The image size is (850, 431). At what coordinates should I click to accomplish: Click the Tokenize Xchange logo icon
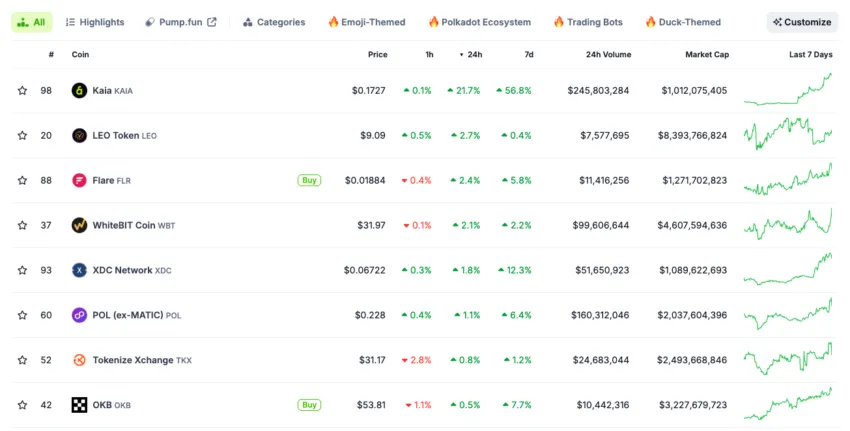[79, 360]
